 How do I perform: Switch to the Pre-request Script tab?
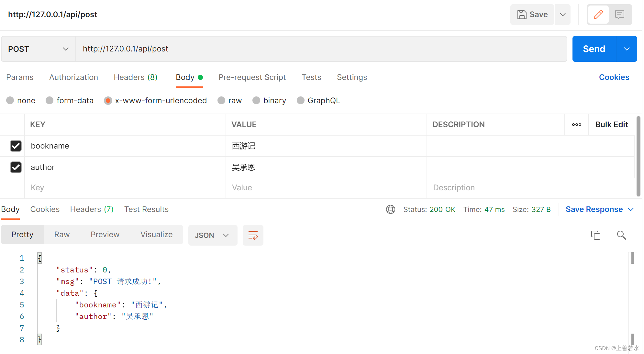[x=252, y=77]
